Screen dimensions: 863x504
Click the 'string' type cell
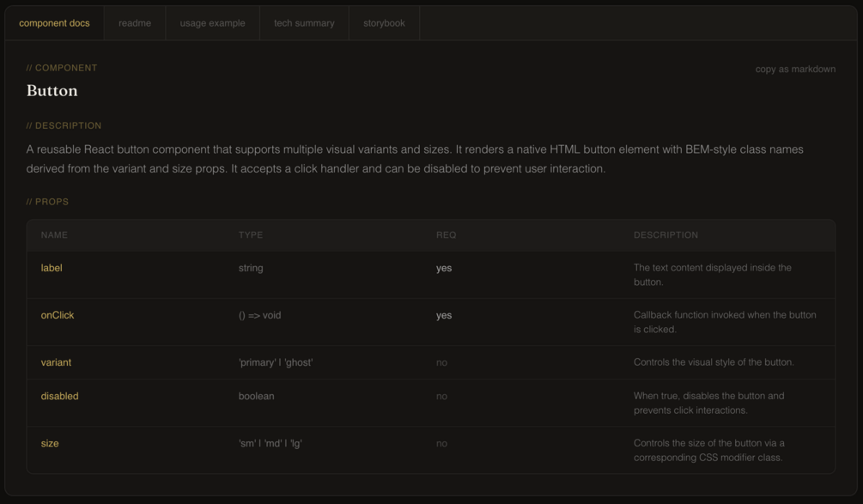251,268
